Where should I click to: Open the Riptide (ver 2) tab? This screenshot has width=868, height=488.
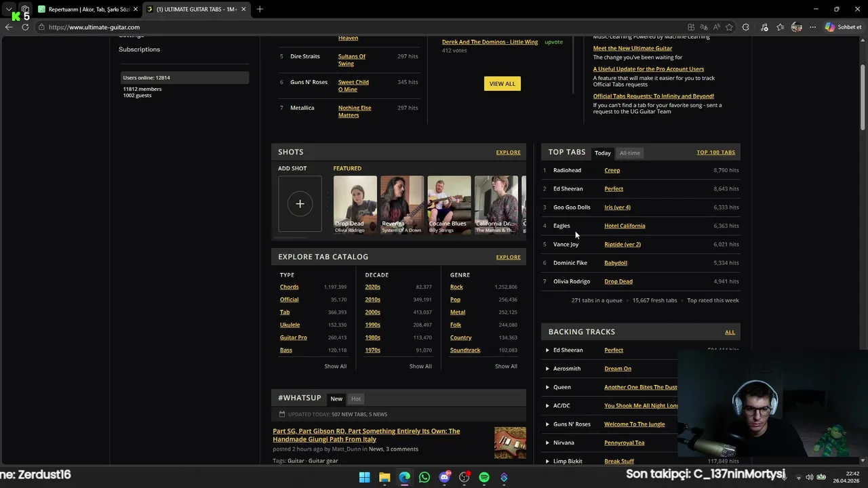click(x=623, y=244)
